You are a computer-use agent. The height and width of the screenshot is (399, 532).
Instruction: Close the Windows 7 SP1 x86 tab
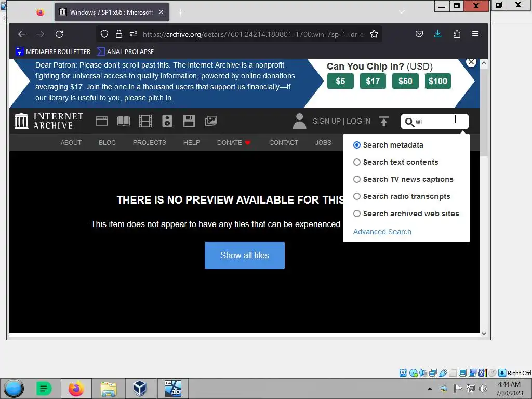(x=161, y=12)
